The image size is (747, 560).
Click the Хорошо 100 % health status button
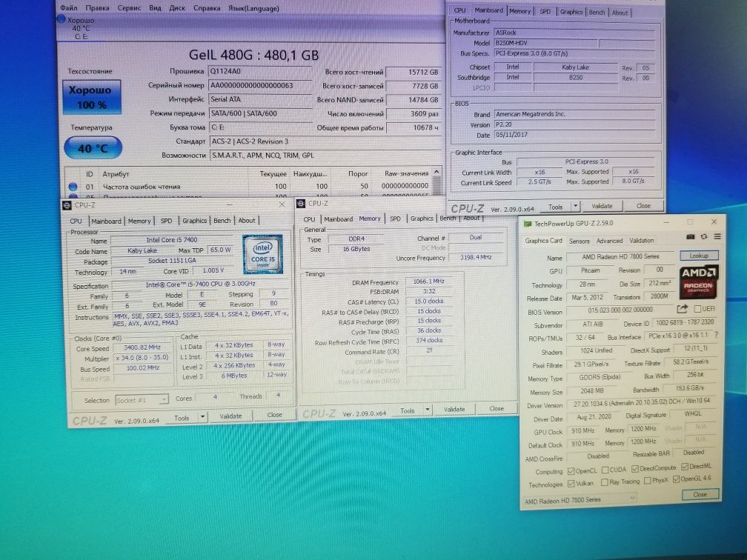coord(91,97)
